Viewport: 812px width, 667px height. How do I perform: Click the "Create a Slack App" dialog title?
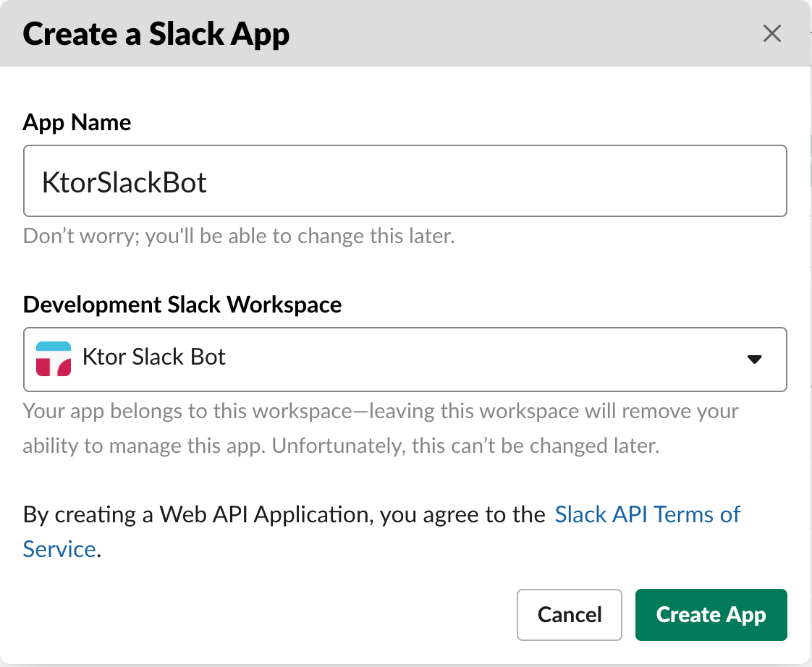156,35
